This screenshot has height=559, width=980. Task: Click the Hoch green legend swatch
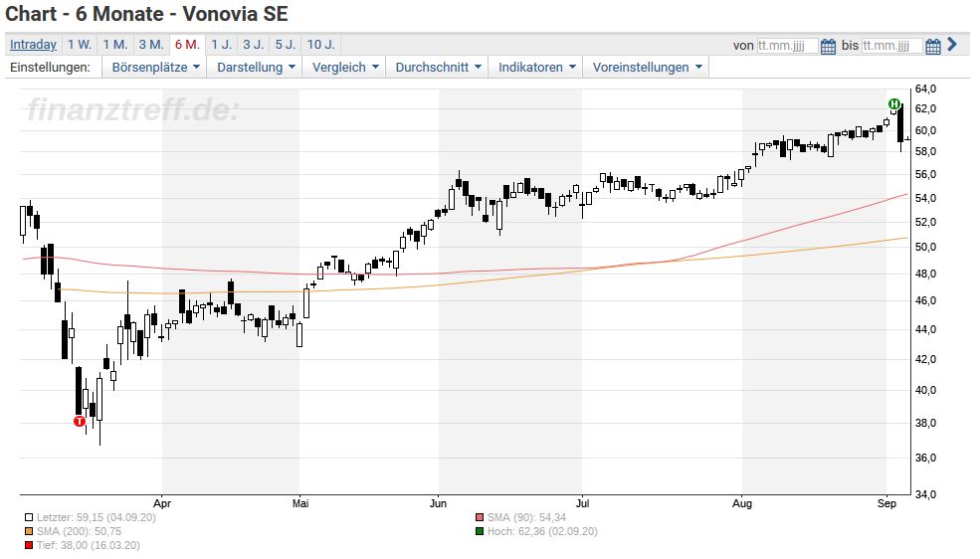[480, 531]
